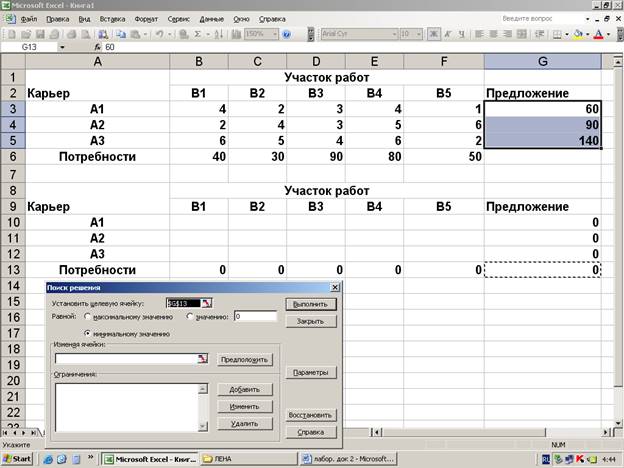This screenshot has height=468, width=624.
Task: Click the Восстановить button
Action: tap(311, 415)
